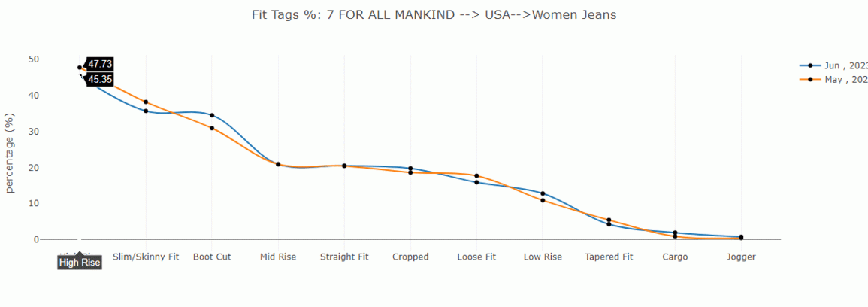
Task: Select the blue data point at Slim/Skinny Fit
Action: [146, 111]
